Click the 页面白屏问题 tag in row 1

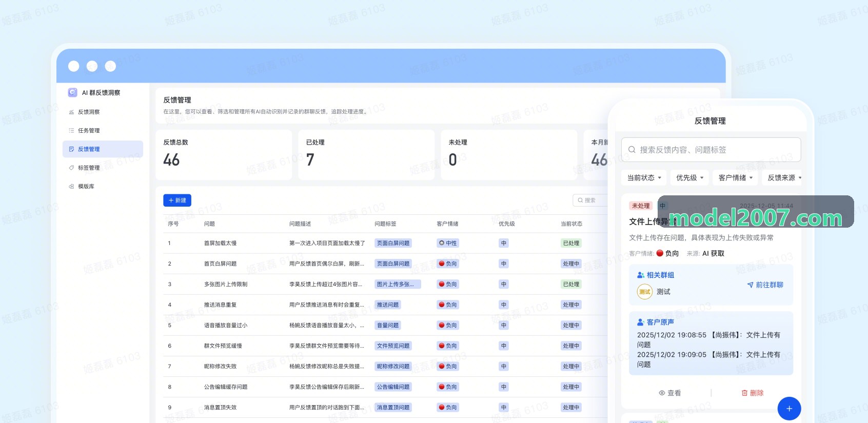point(393,243)
